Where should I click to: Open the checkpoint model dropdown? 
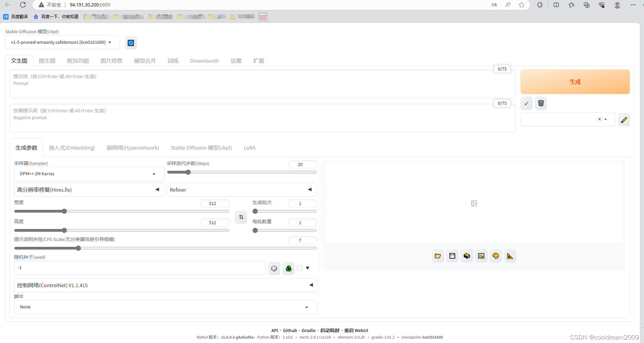click(63, 42)
